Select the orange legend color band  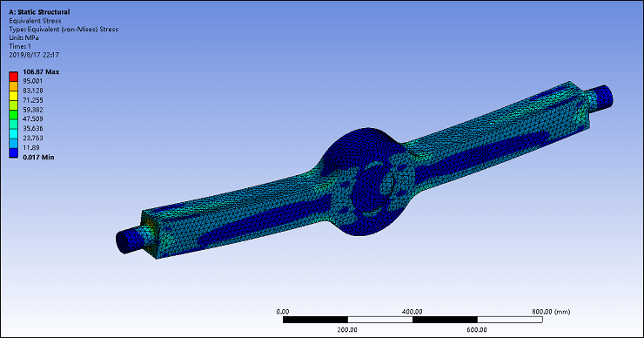tap(14, 86)
